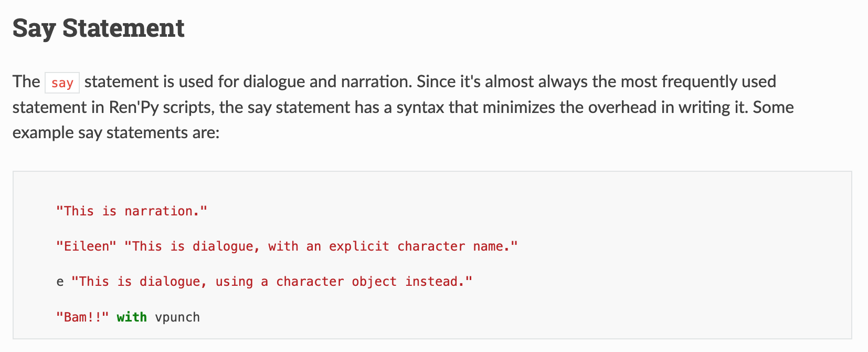This screenshot has height=352, width=868.
Task: Click the red inline "say" code literal
Action: tap(62, 83)
